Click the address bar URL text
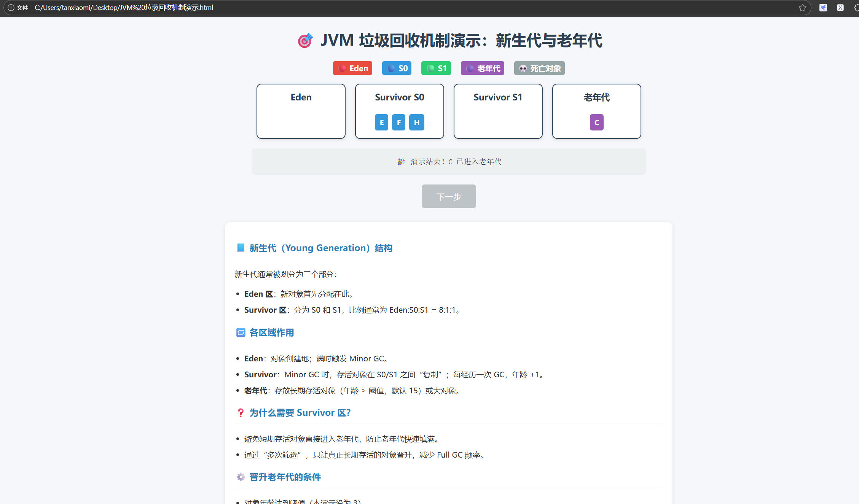Screen dimensions: 859x504 coord(124,8)
